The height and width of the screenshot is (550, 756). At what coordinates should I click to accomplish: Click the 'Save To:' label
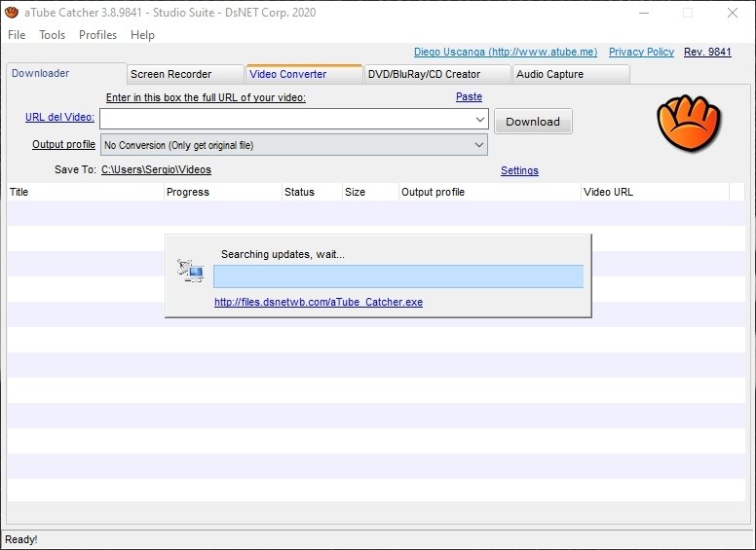click(x=75, y=170)
